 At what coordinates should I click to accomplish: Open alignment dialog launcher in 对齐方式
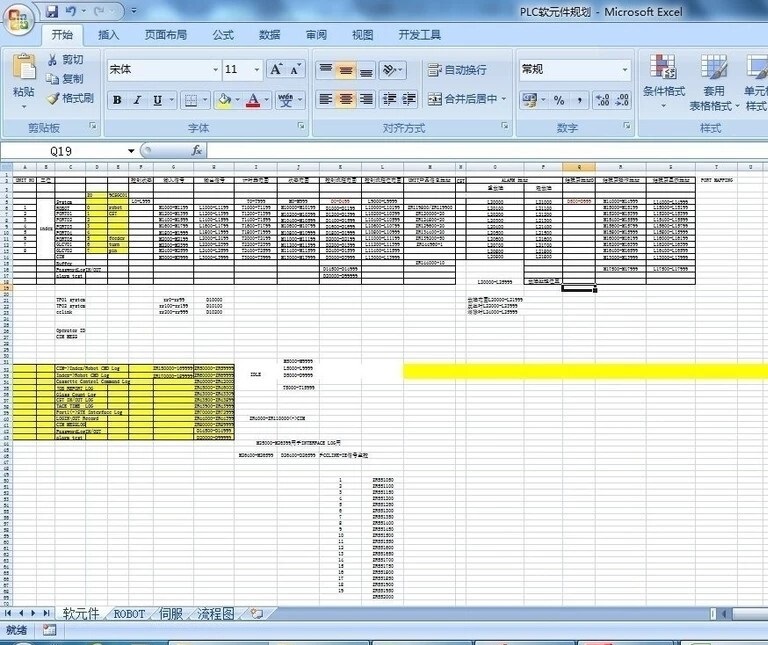pyautogui.click(x=504, y=126)
